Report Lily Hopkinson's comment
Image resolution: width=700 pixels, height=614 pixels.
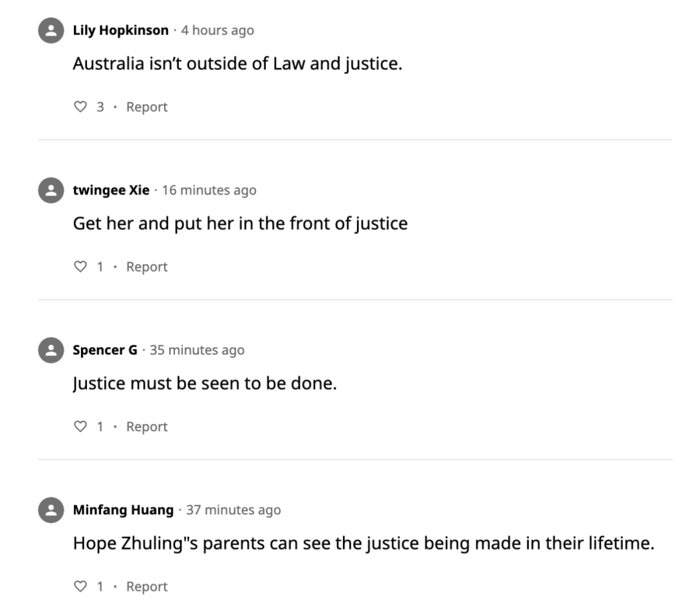click(x=146, y=107)
